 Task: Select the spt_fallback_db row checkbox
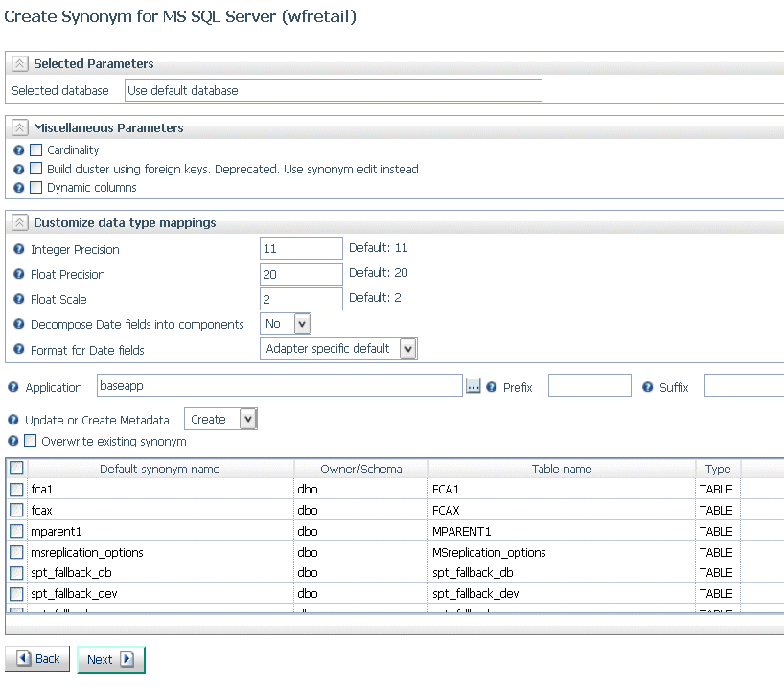(16, 572)
